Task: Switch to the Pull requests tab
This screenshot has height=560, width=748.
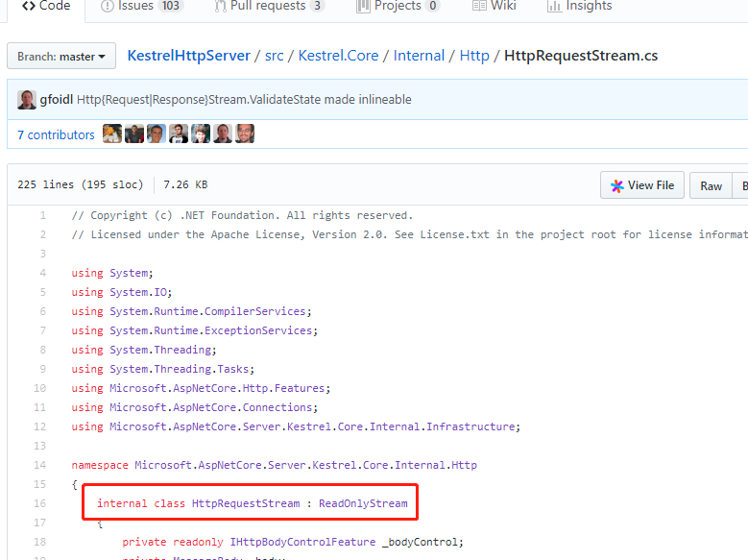Action: pyautogui.click(x=269, y=6)
